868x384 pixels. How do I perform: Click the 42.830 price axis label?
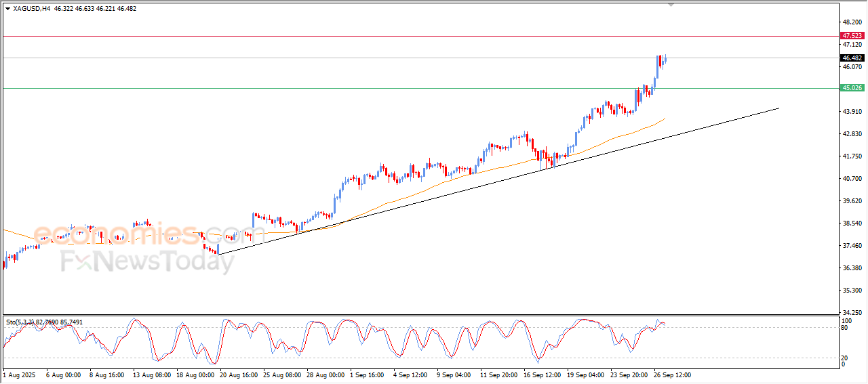click(852, 133)
